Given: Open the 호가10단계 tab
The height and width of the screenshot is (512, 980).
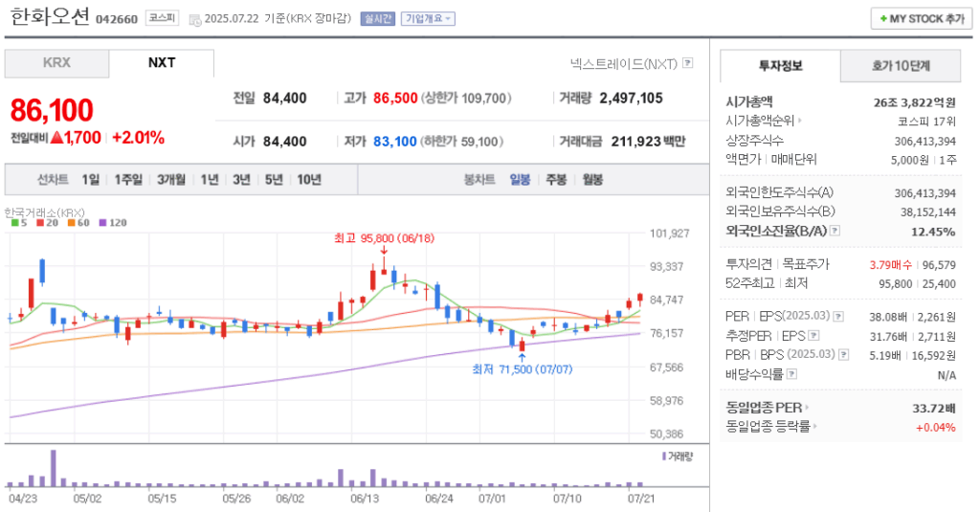Looking at the screenshot, I should click(x=901, y=66).
